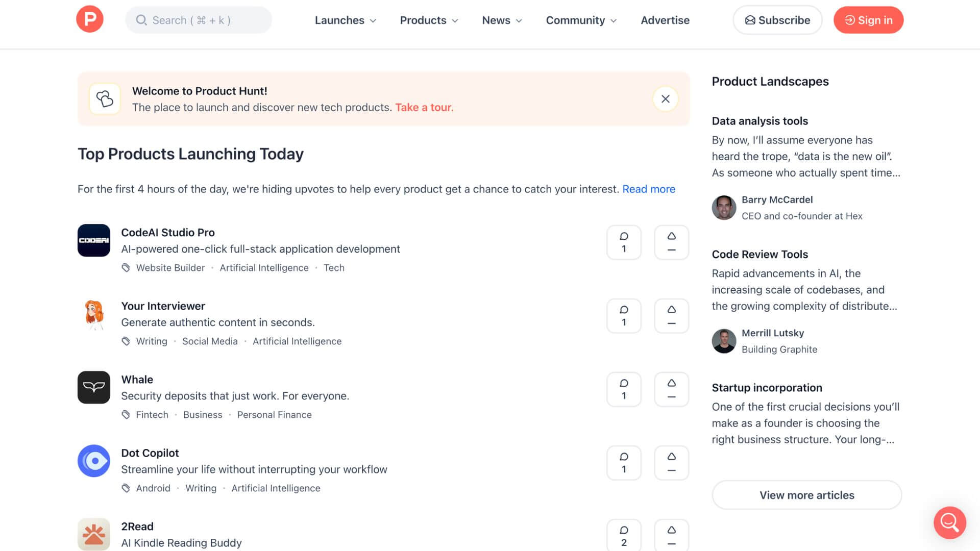Screen dimensions: 980x551
Task: View comments on Your Interviewer
Action: pyautogui.click(x=624, y=316)
